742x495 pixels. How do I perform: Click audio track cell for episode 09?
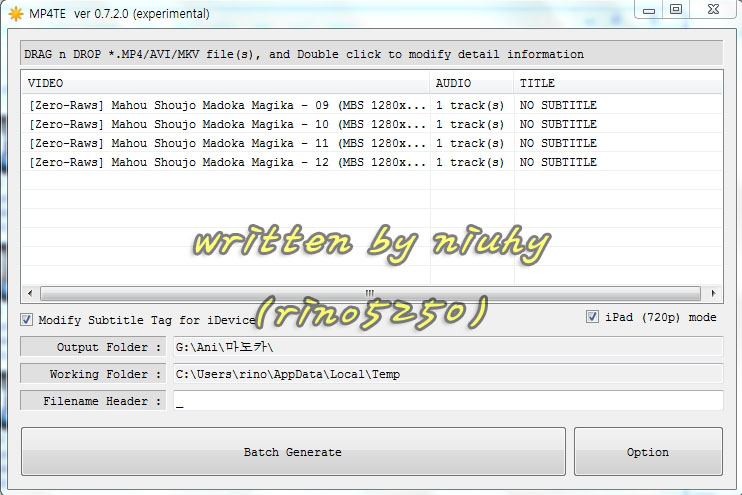(x=470, y=105)
